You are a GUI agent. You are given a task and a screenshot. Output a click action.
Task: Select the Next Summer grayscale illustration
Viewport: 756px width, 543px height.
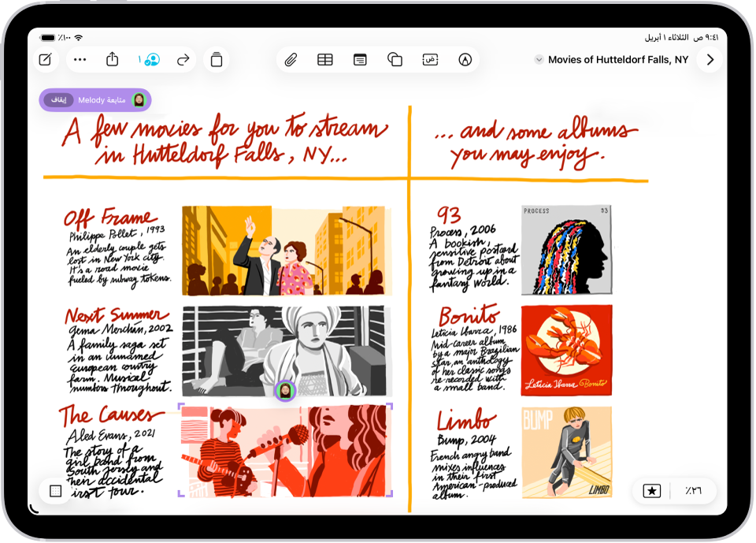284,351
